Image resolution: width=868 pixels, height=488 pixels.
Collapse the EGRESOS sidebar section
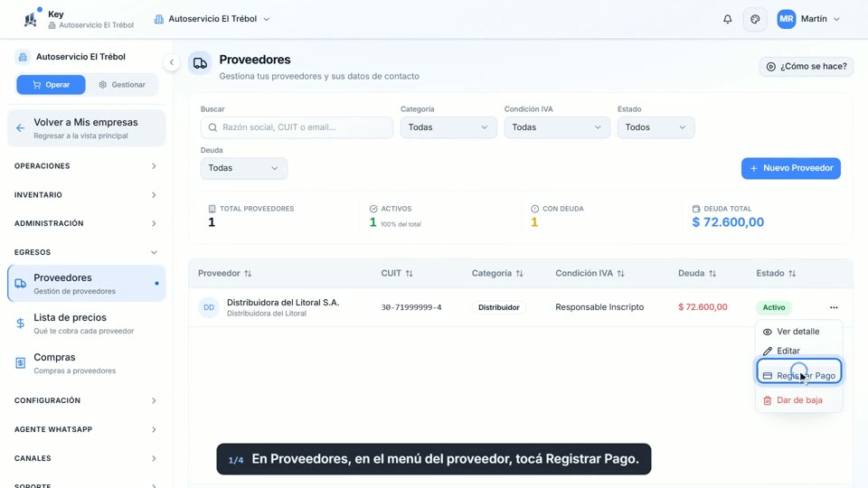(86, 252)
